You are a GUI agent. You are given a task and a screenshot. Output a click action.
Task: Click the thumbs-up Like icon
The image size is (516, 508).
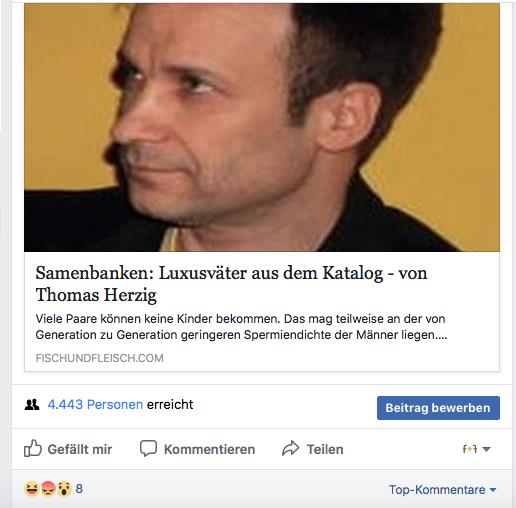[33, 448]
